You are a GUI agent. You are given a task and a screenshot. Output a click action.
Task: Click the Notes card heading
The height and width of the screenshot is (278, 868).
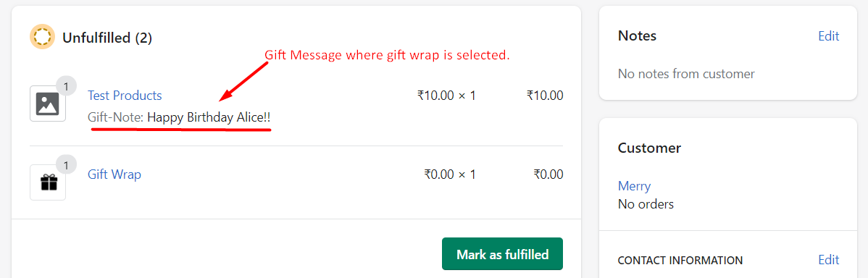point(637,36)
